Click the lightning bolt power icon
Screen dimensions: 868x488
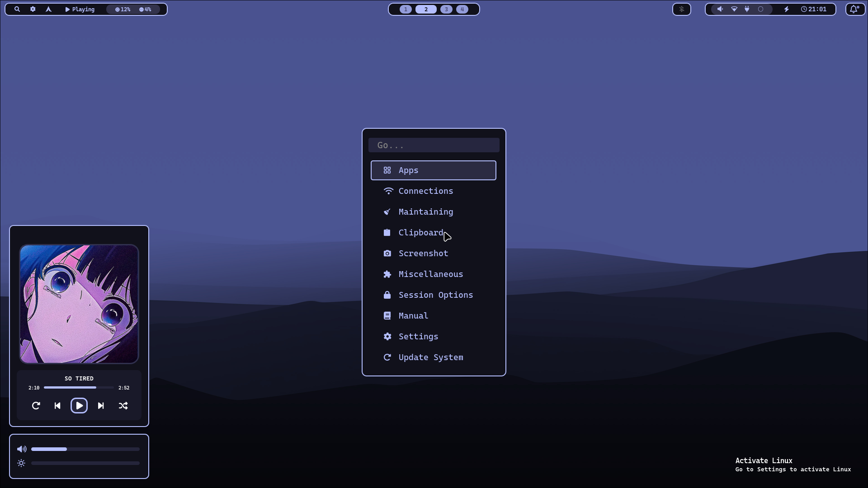pyautogui.click(x=787, y=9)
